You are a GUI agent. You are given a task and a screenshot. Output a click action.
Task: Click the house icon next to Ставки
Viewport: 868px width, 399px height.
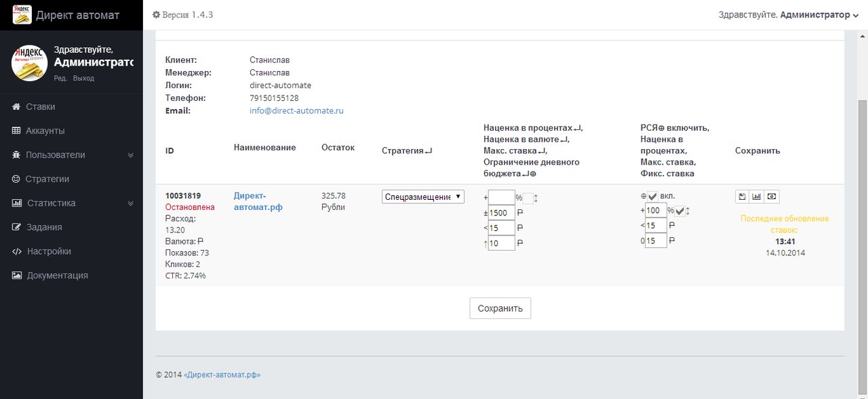point(16,107)
